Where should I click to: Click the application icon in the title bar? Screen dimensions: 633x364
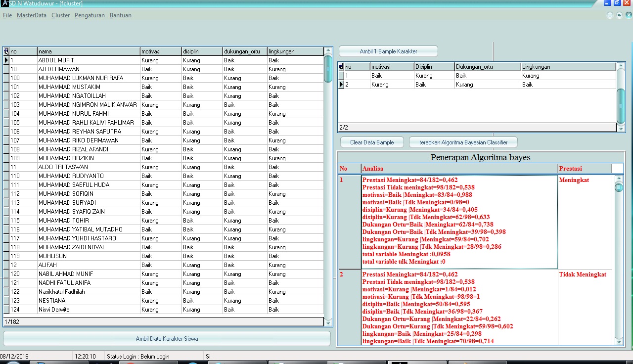point(4,3)
